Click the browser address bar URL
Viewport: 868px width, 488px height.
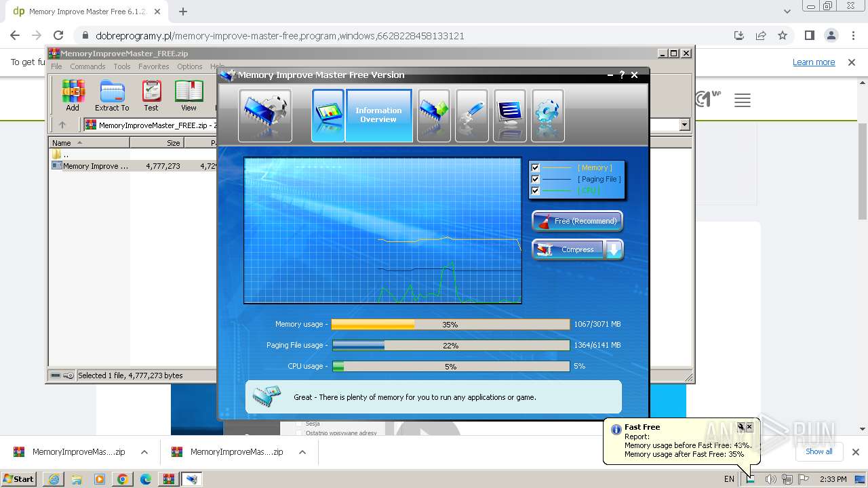click(280, 36)
